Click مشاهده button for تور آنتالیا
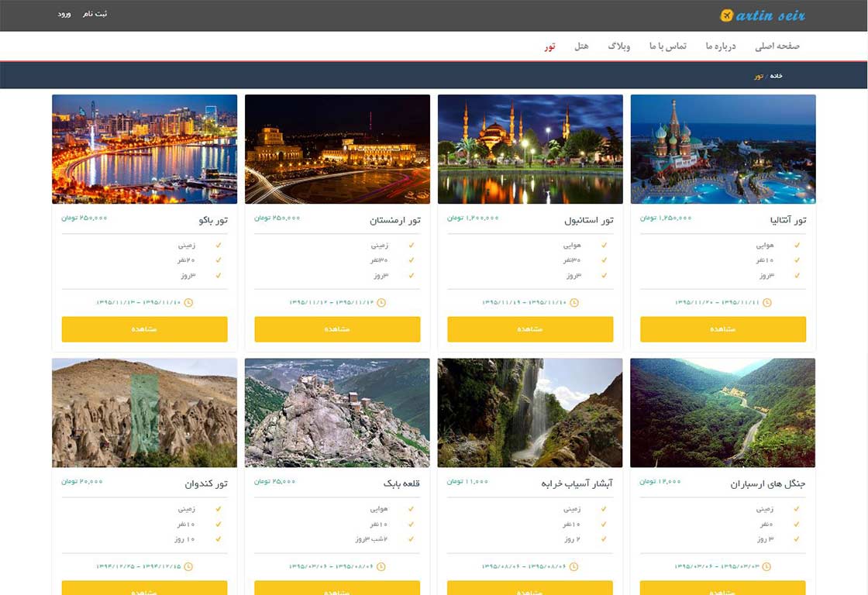Screen dimensions: 868x595 723,329
